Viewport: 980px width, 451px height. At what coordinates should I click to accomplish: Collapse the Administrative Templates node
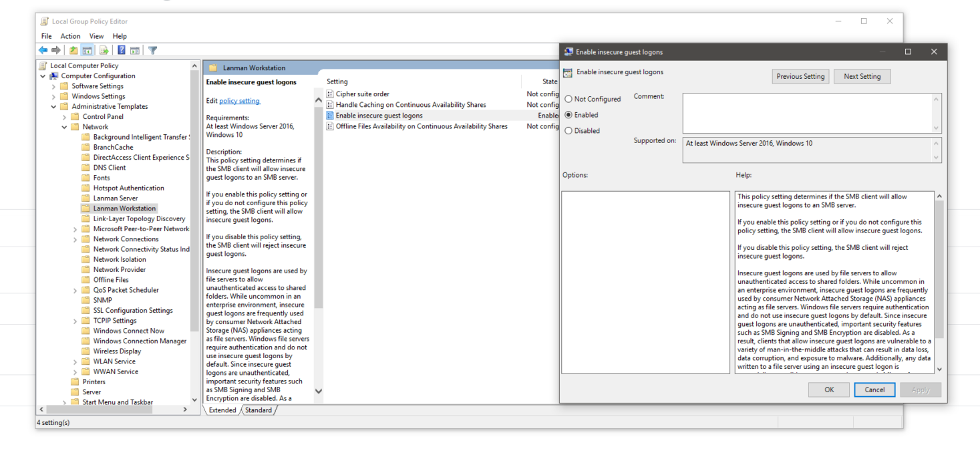pos(54,106)
